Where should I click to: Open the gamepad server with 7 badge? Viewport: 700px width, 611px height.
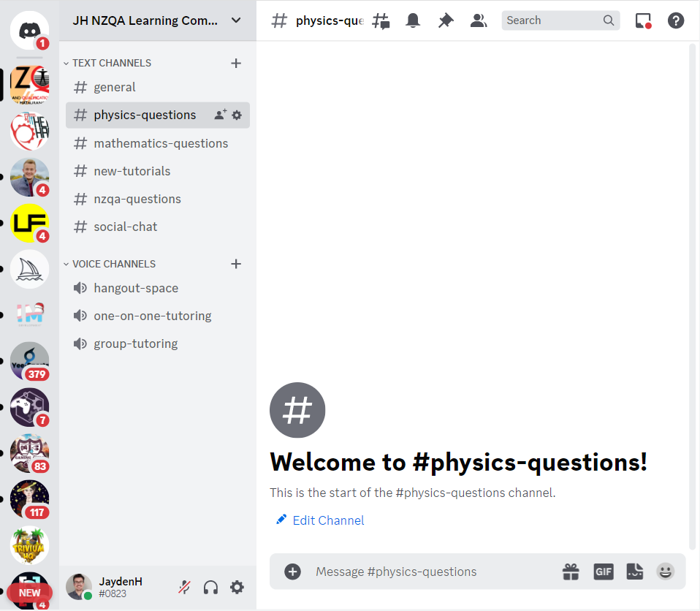[29, 407]
